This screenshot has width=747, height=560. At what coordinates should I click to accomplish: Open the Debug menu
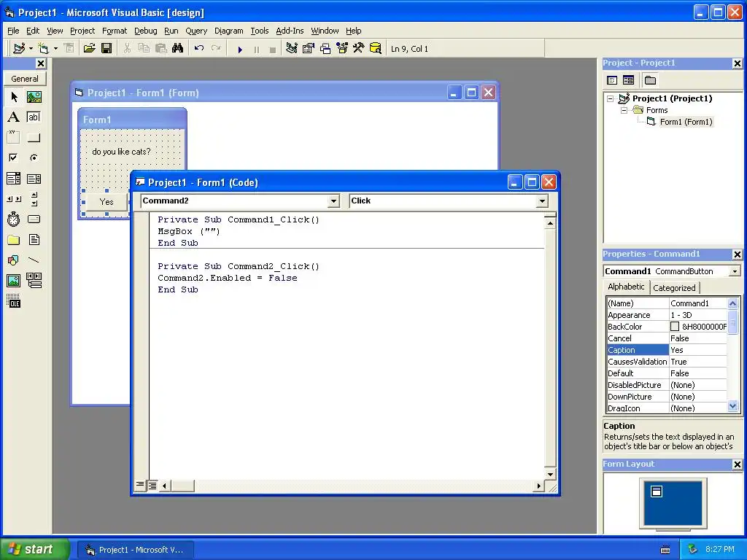146,31
